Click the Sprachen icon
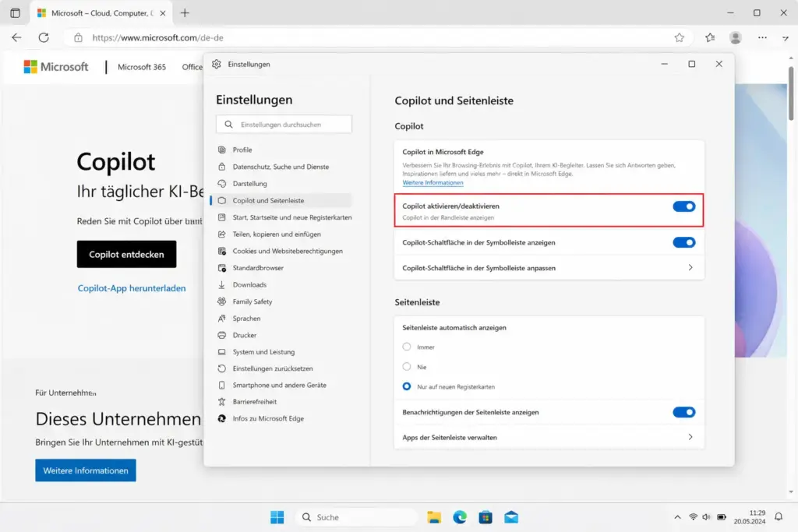The image size is (798, 532). click(222, 319)
